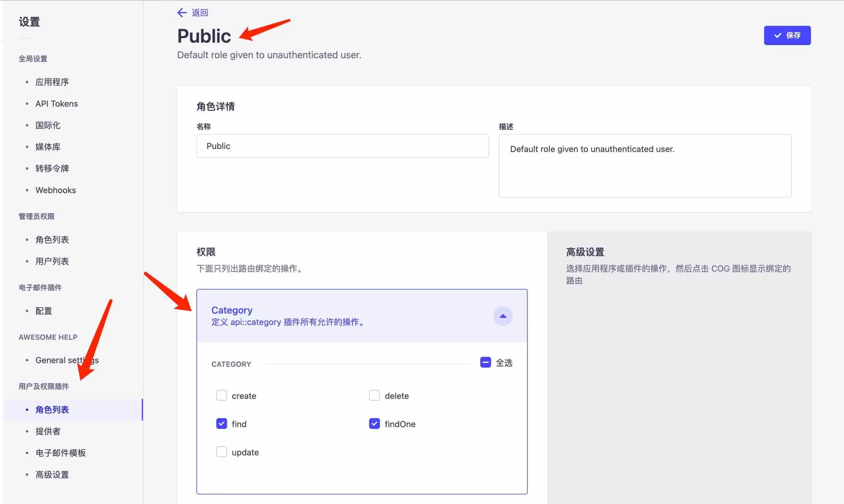The width and height of the screenshot is (844, 504).
Task: Open the 提供者 providers page
Action: point(48,431)
